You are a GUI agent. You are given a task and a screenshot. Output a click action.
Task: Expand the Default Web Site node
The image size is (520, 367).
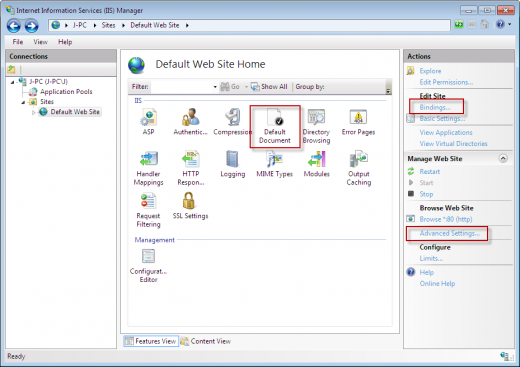click(x=33, y=112)
